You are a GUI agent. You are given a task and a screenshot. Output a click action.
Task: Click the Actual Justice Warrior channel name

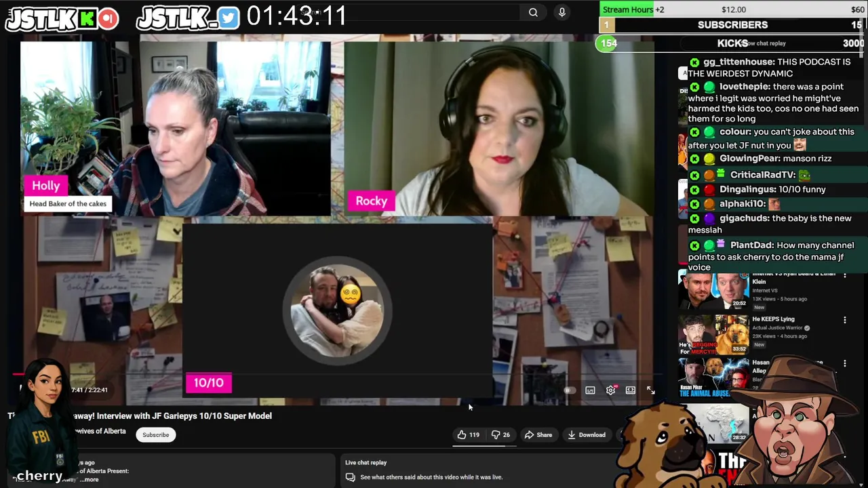pyautogui.click(x=778, y=328)
